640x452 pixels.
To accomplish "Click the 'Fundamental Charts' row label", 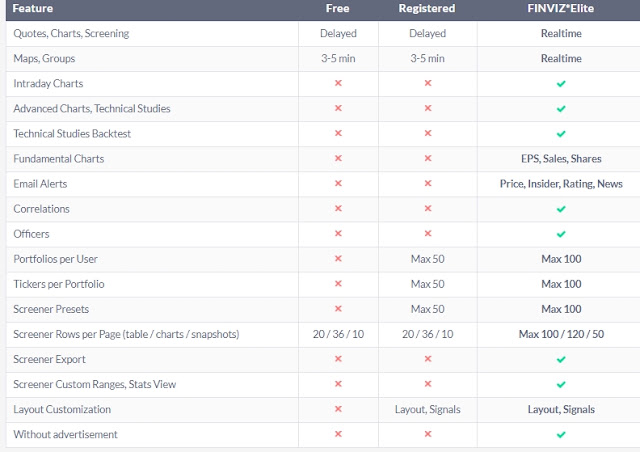I will [59, 159].
